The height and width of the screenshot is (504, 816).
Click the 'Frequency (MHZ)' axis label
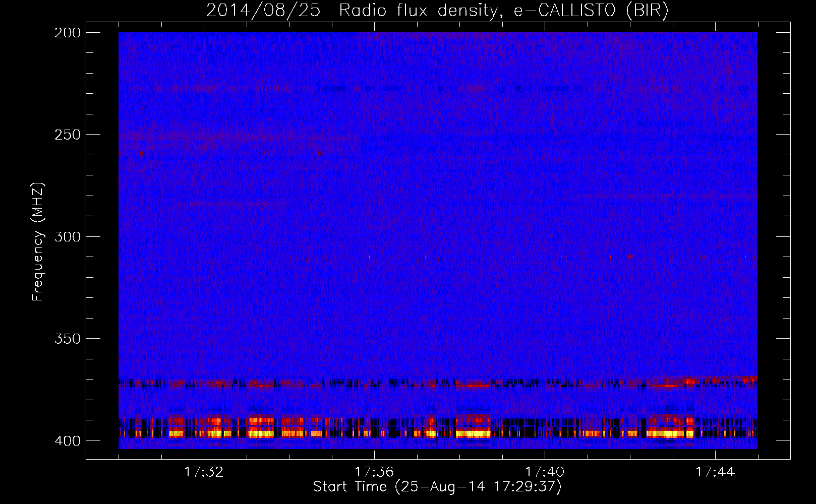[x=38, y=242]
